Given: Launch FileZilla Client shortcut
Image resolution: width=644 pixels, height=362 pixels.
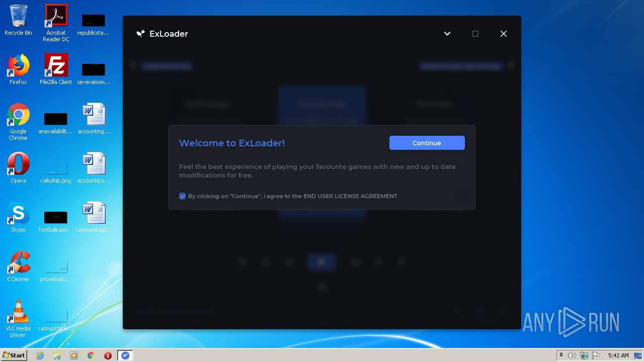Looking at the screenshot, I should pos(56,69).
